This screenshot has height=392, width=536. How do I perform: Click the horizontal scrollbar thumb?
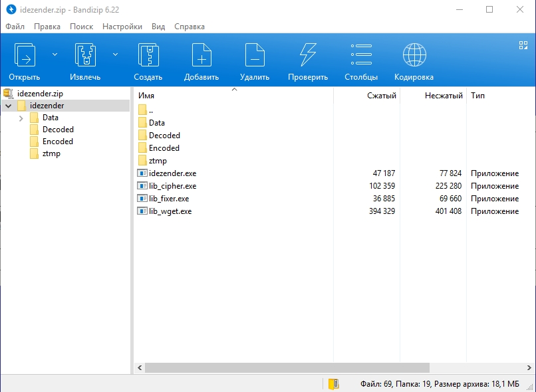pos(287,368)
